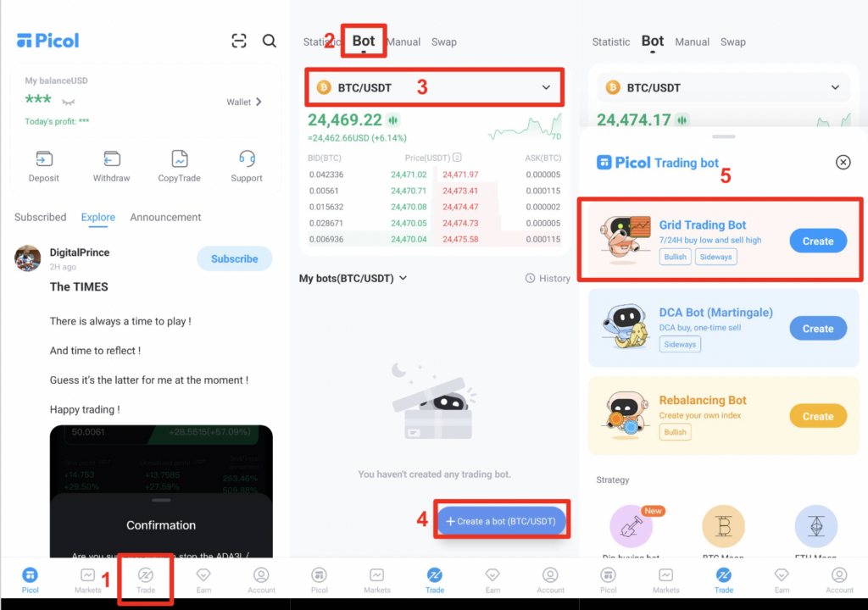Open Earn in left screen bottom nav
The width and height of the screenshot is (868, 610).
203,580
